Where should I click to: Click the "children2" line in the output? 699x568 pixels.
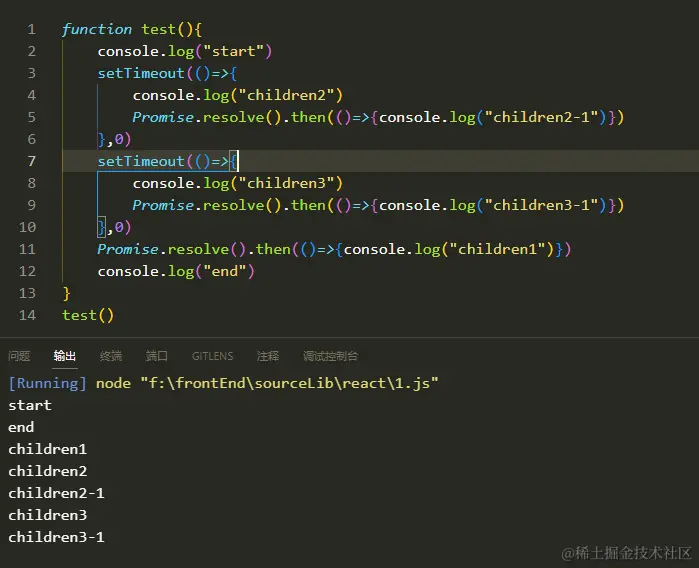coord(47,471)
